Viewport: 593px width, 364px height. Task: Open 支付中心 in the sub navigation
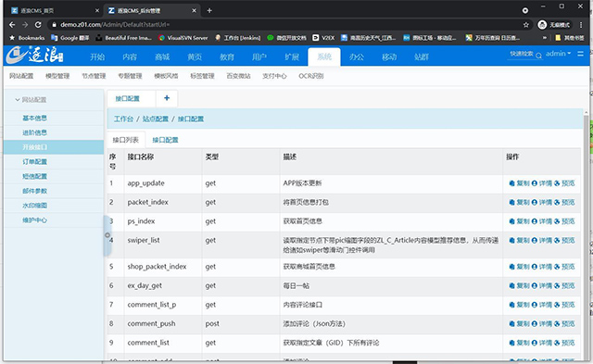[x=274, y=76]
